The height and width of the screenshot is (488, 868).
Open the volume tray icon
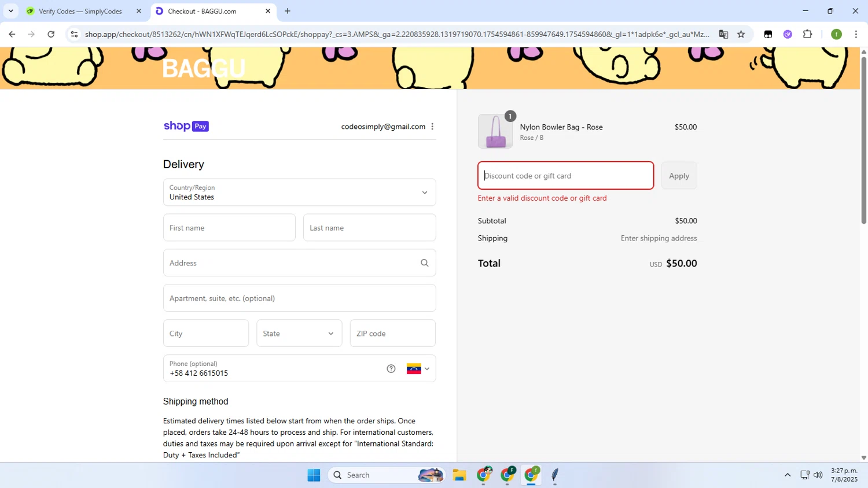coord(818,475)
